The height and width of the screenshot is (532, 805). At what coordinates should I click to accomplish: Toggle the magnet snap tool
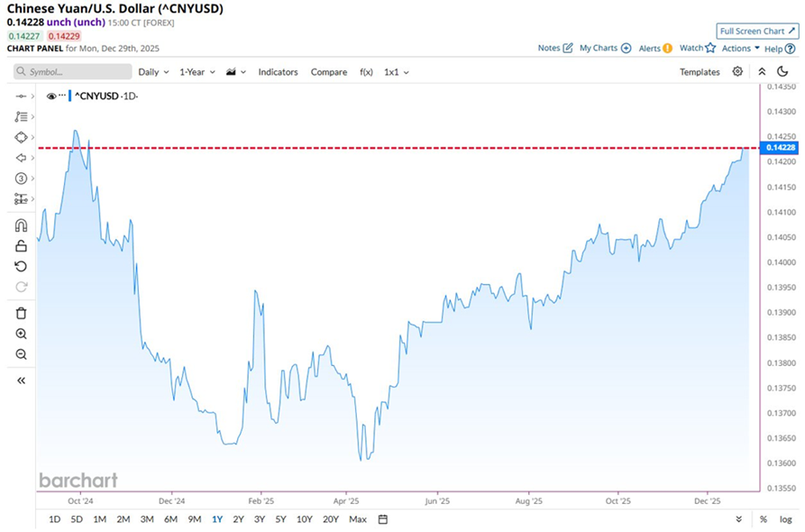(21, 225)
